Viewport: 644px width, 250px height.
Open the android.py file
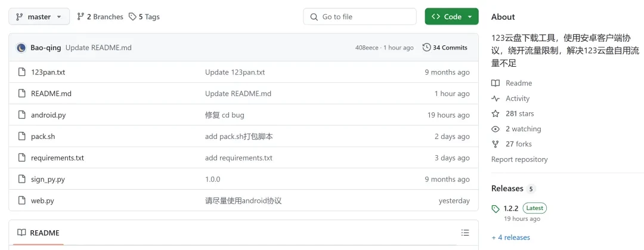point(48,115)
